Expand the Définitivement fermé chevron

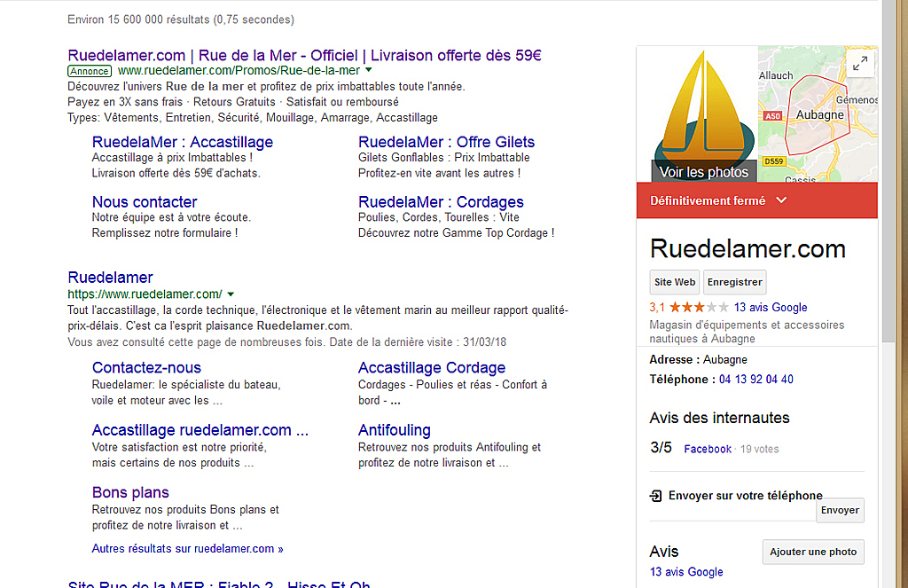point(781,200)
